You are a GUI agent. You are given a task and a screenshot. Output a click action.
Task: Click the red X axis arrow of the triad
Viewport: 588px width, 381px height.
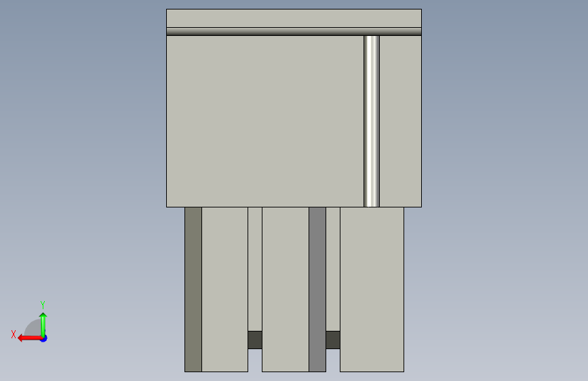pos(29,338)
